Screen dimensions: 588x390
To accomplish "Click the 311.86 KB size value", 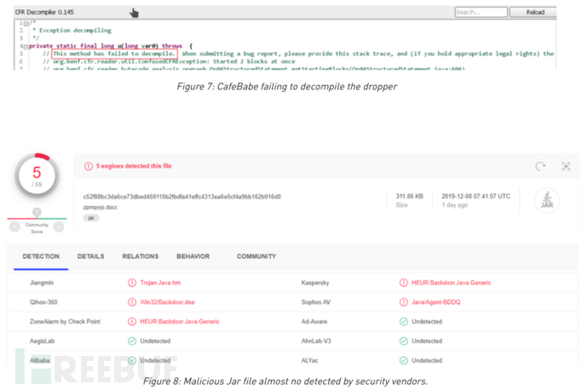I will (410, 197).
